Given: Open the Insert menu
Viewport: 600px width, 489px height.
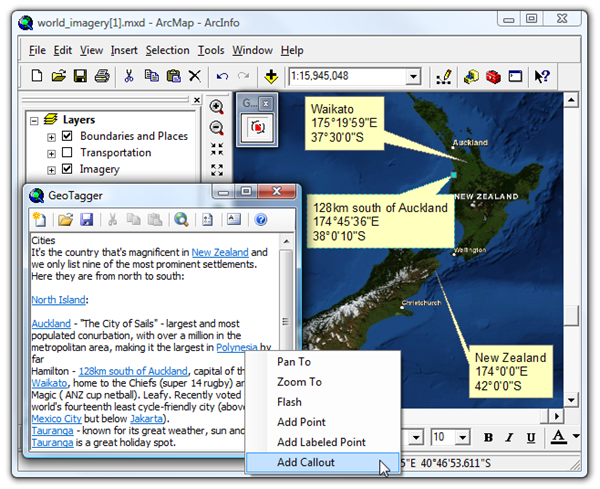Looking at the screenshot, I should tap(124, 50).
